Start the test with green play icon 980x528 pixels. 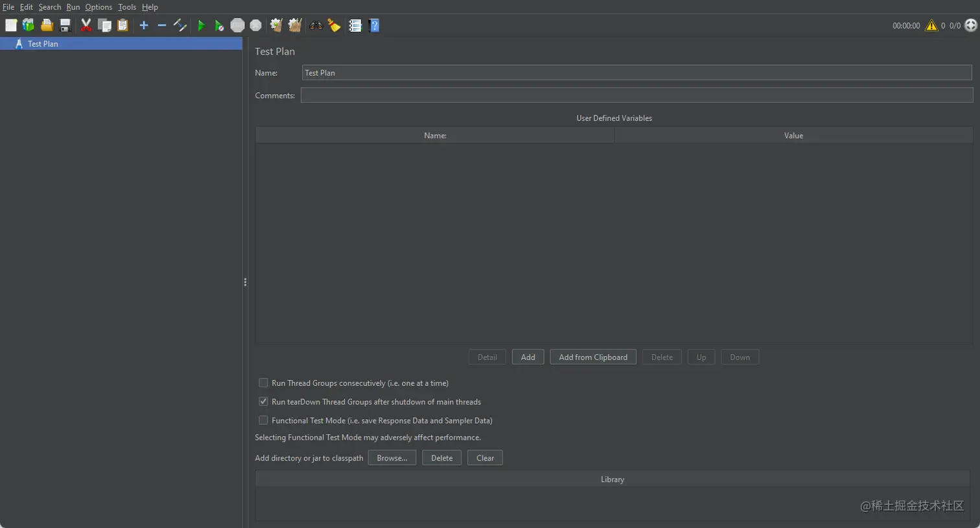[201, 25]
